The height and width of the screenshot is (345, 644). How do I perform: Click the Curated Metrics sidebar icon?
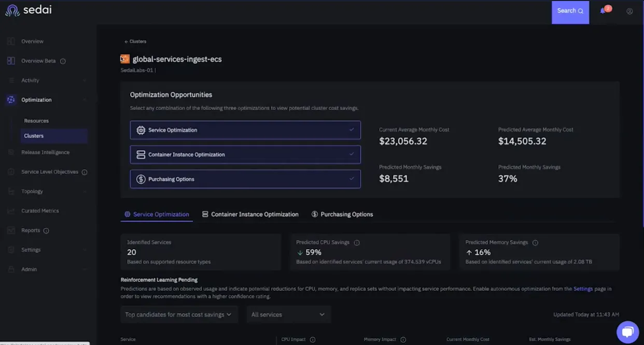[x=11, y=211]
